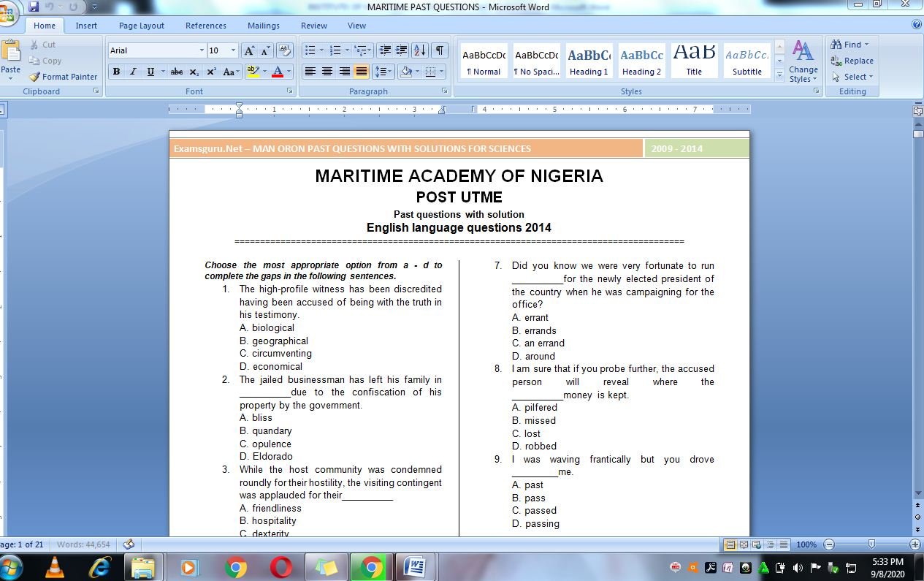Toggle Superscript formatting

[211, 72]
